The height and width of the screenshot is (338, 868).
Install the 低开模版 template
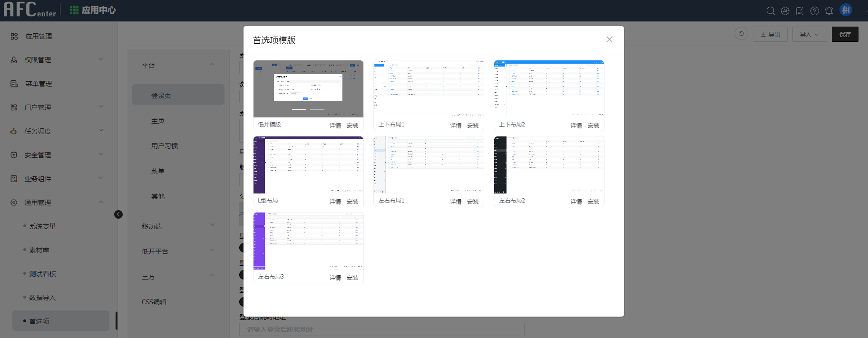click(x=352, y=126)
